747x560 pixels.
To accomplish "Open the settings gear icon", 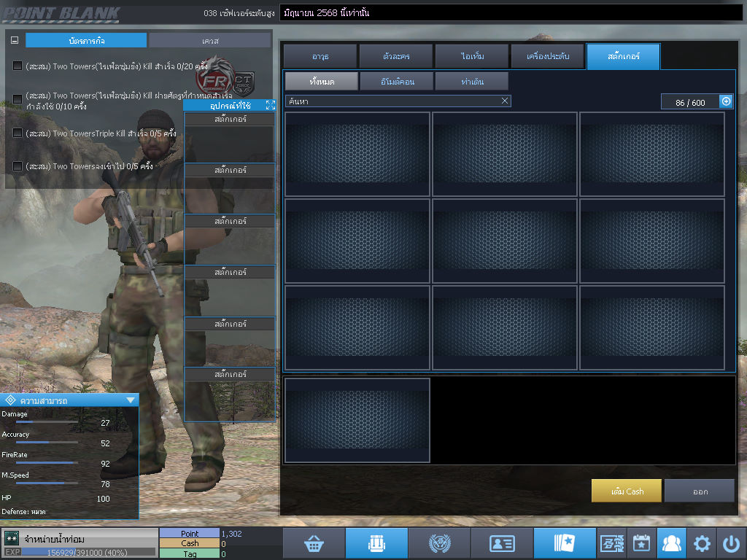I will point(702,542).
